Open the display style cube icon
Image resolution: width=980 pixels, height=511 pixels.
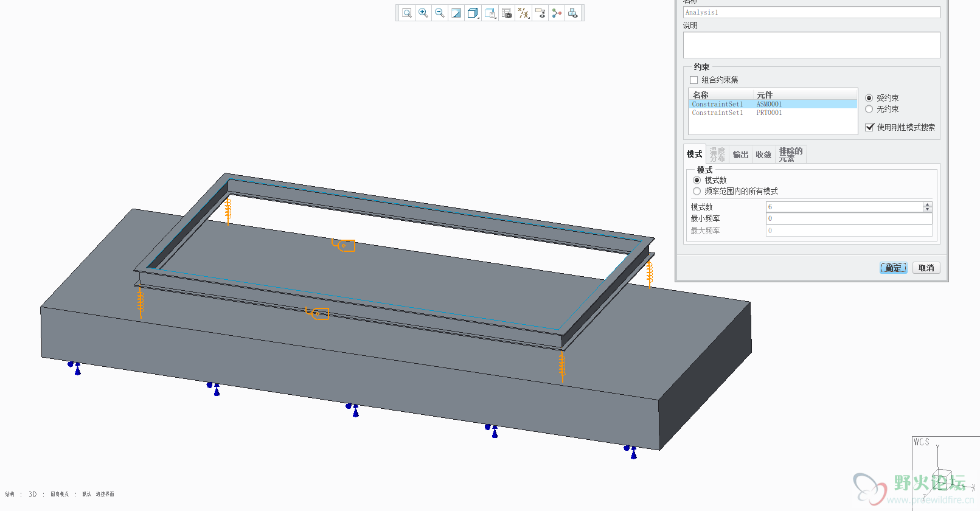click(x=473, y=13)
